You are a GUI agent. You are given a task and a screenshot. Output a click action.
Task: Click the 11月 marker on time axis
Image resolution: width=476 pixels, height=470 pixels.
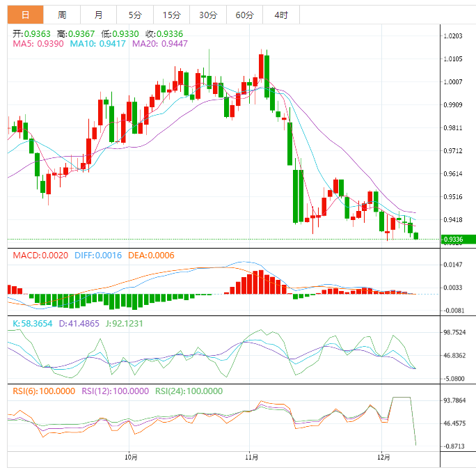(x=252, y=457)
